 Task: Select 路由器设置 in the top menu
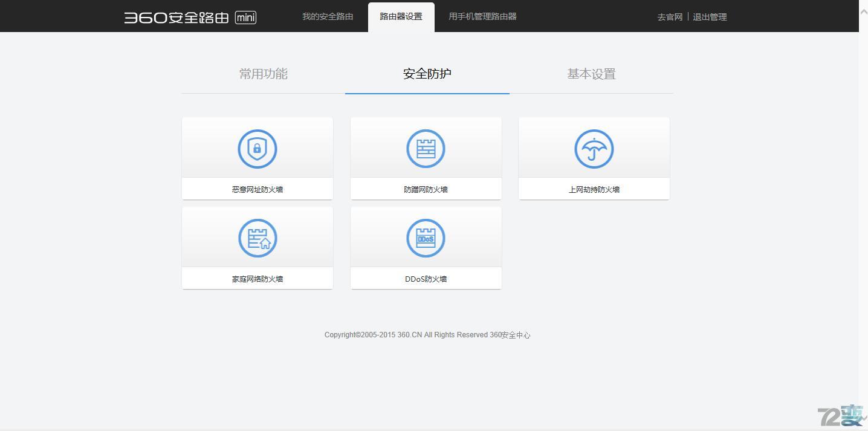401,16
